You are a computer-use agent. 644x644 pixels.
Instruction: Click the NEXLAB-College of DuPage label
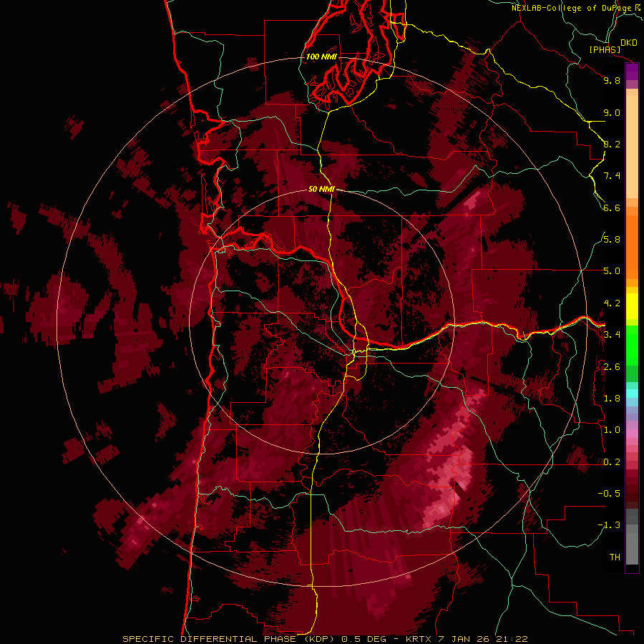tap(572, 8)
